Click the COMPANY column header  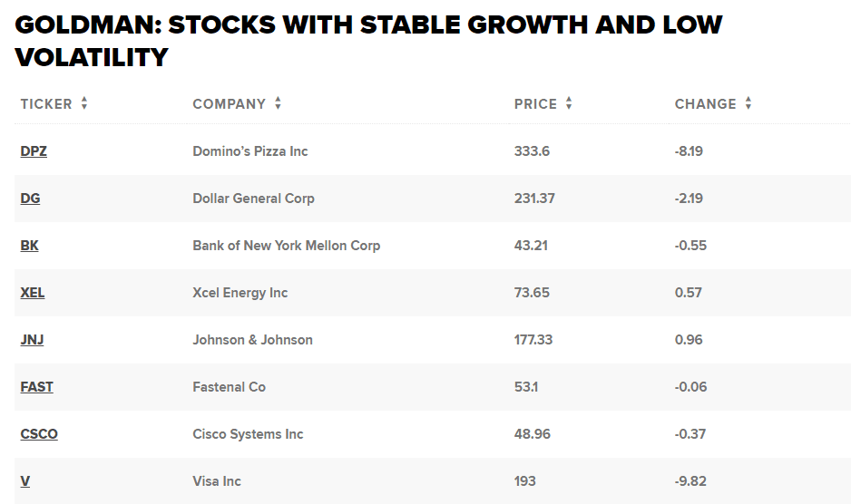[x=230, y=104]
